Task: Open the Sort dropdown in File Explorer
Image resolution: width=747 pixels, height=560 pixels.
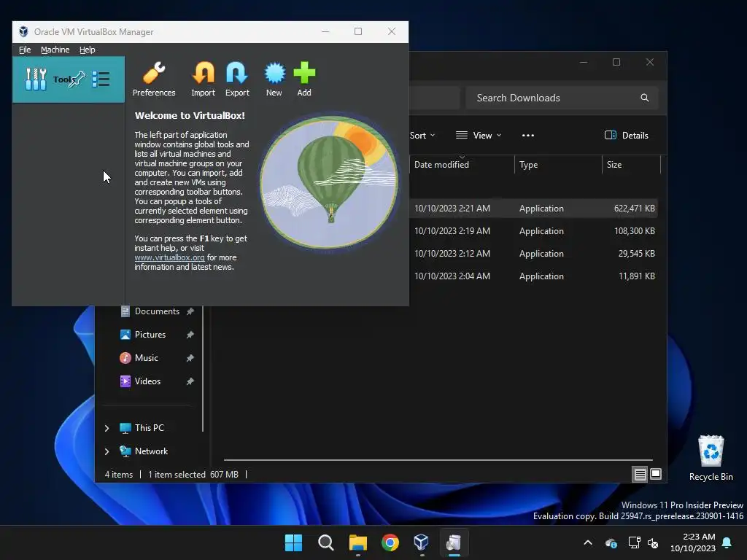Action: pos(422,136)
